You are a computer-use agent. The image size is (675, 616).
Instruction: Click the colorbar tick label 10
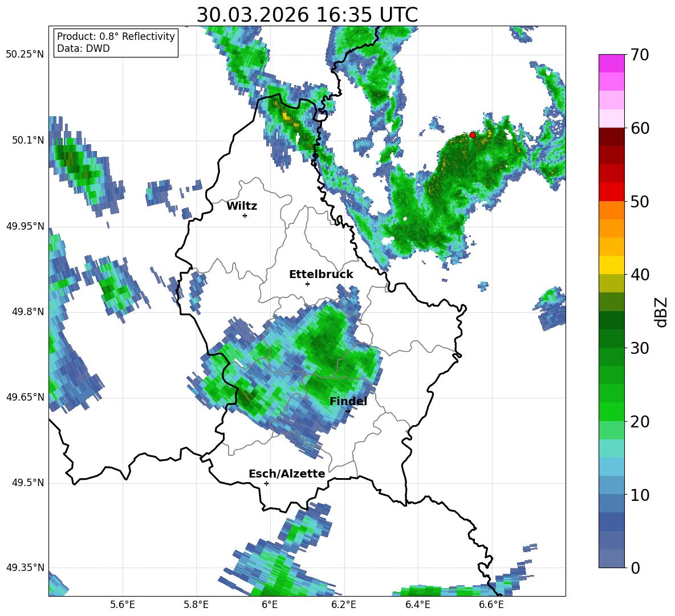point(639,495)
